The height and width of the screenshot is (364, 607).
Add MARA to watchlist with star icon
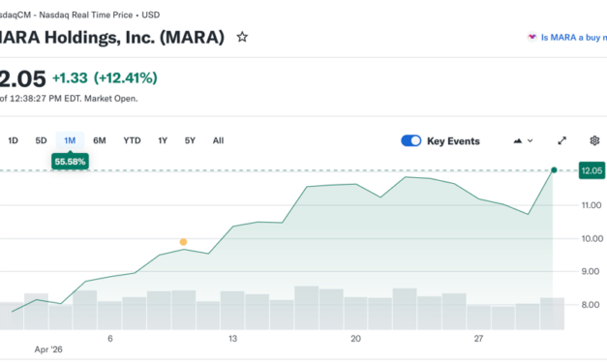[x=242, y=37]
